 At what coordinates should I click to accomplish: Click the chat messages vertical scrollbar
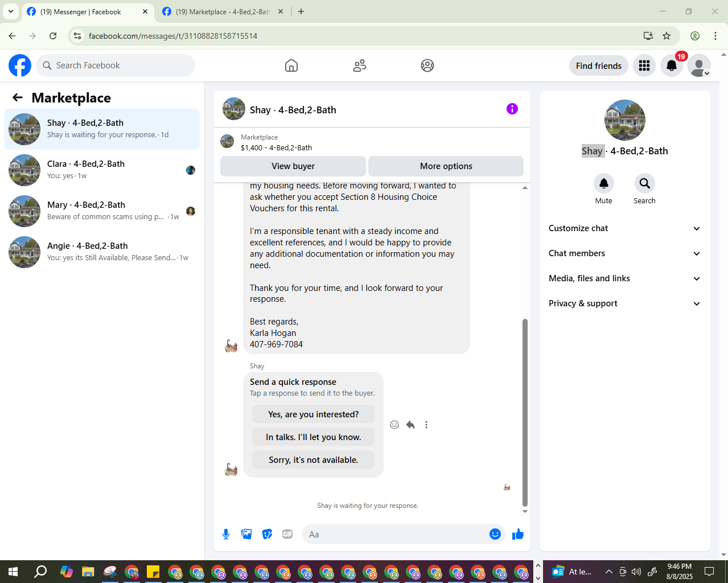point(525,412)
